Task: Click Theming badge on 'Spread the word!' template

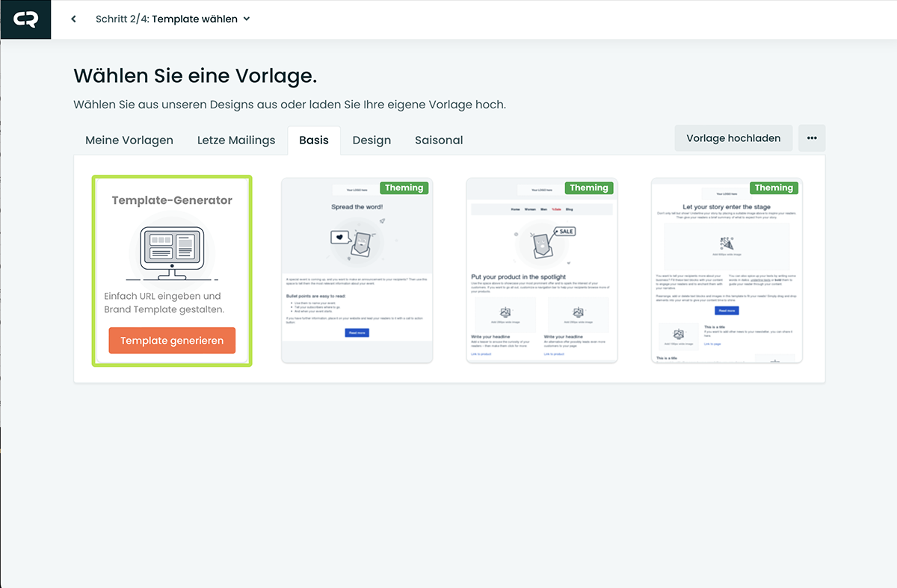Action: click(x=404, y=188)
